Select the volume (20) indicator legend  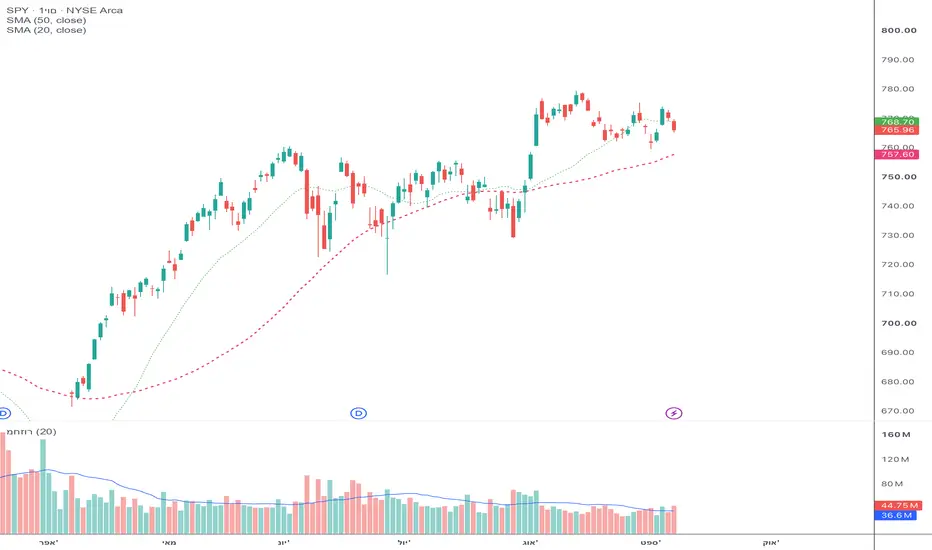32,431
